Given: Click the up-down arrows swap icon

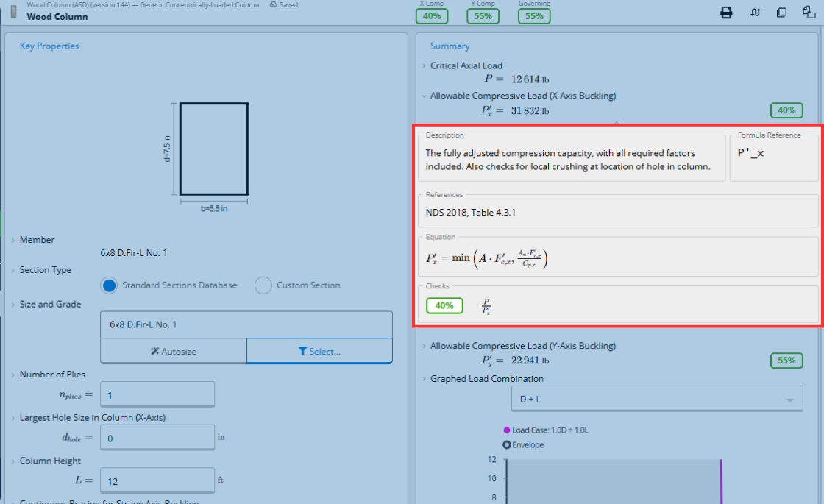Looking at the screenshot, I should click(755, 13).
